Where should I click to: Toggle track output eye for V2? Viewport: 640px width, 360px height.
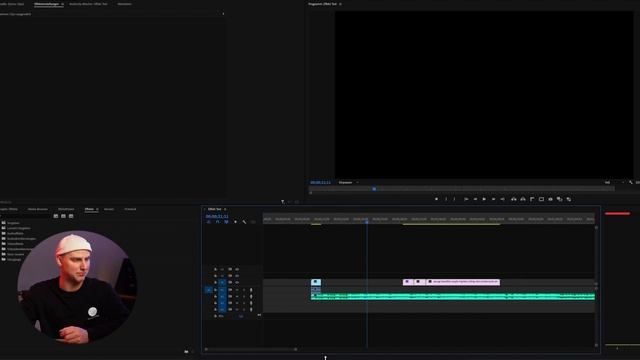point(237,276)
